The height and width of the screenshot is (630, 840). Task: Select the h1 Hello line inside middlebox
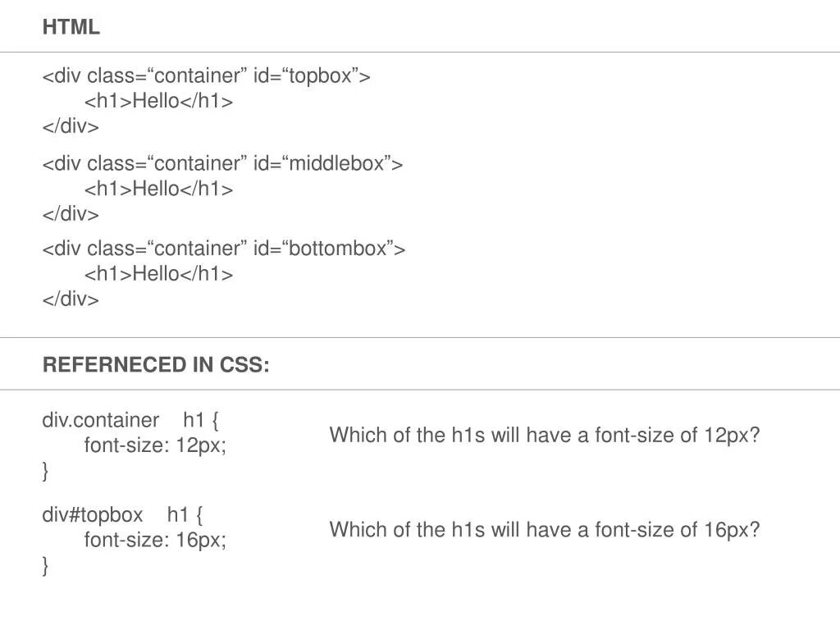point(158,189)
